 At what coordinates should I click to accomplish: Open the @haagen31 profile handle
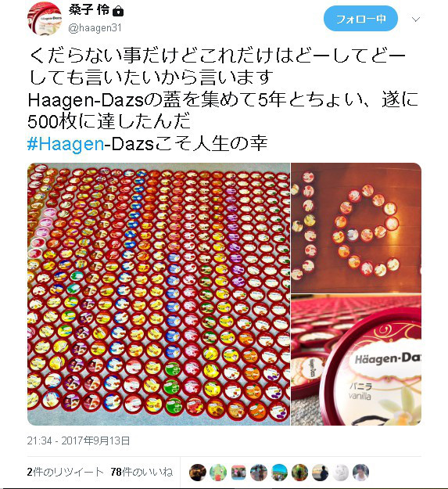click(95, 28)
